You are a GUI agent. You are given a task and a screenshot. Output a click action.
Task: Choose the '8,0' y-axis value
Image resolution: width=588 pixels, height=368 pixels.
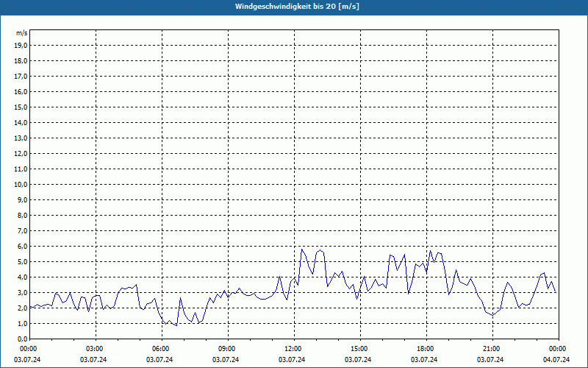pyautogui.click(x=23, y=215)
